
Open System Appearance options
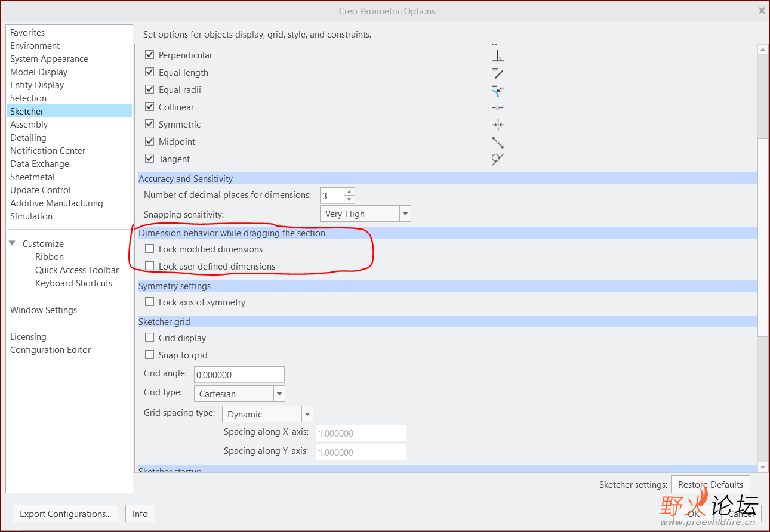pos(49,59)
